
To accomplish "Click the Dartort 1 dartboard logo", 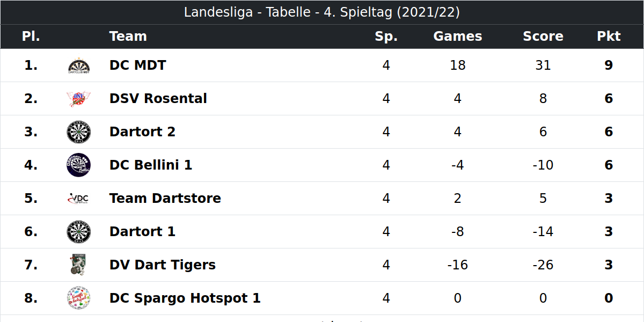I will click(x=79, y=232).
